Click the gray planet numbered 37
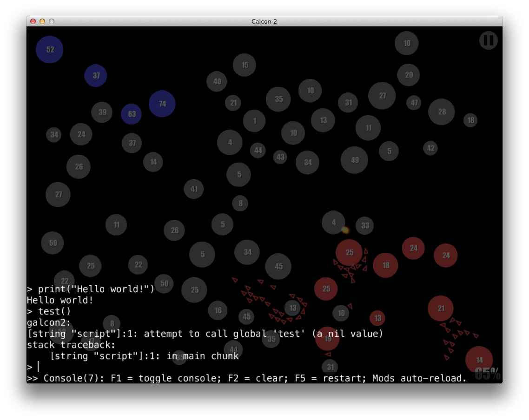 132,143
